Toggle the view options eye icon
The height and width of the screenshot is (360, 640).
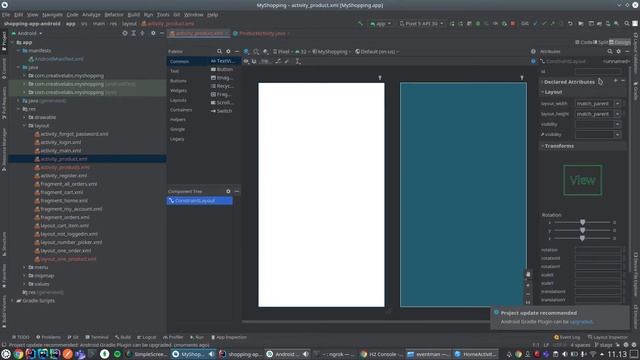point(246,61)
